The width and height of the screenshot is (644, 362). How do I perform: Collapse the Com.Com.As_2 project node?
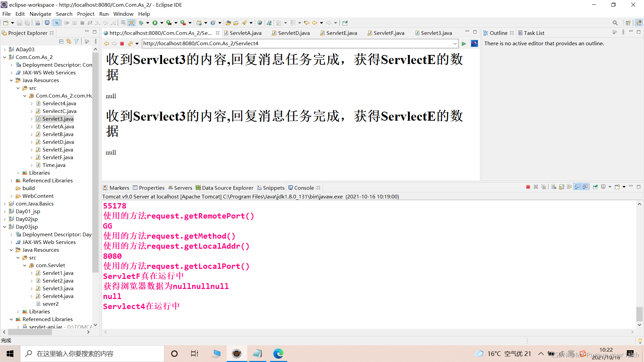pyautogui.click(x=4, y=57)
